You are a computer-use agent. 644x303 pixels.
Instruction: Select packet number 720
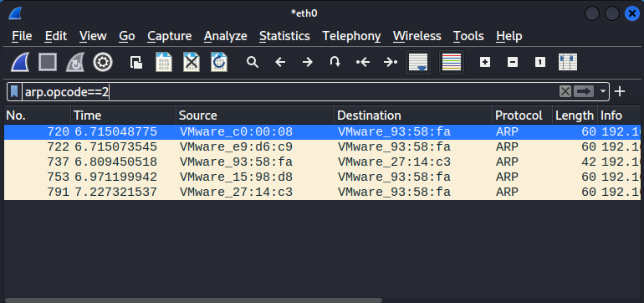click(x=322, y=132)
